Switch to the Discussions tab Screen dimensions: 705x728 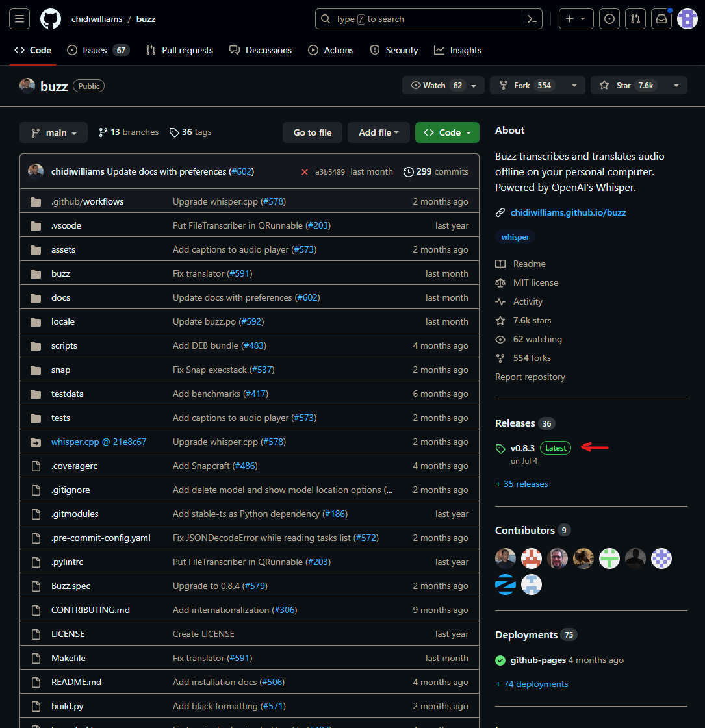[261, 50]
